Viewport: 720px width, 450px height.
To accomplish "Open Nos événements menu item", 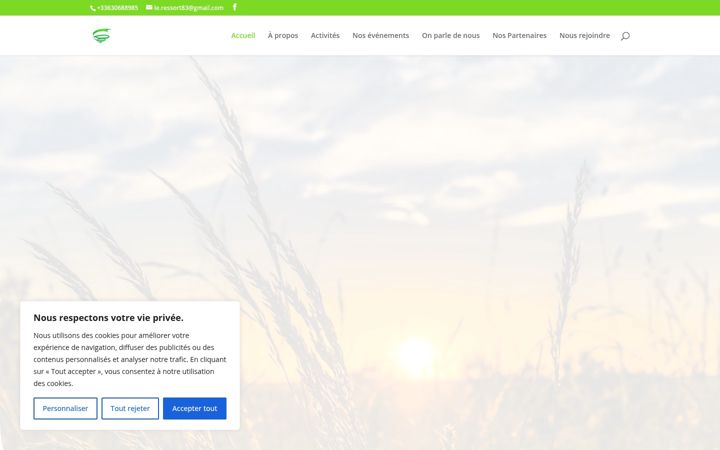I will tap(381, 35).
